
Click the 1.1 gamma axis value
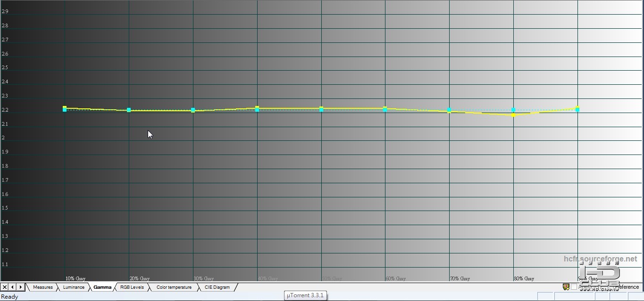click(x=5, y=264)
